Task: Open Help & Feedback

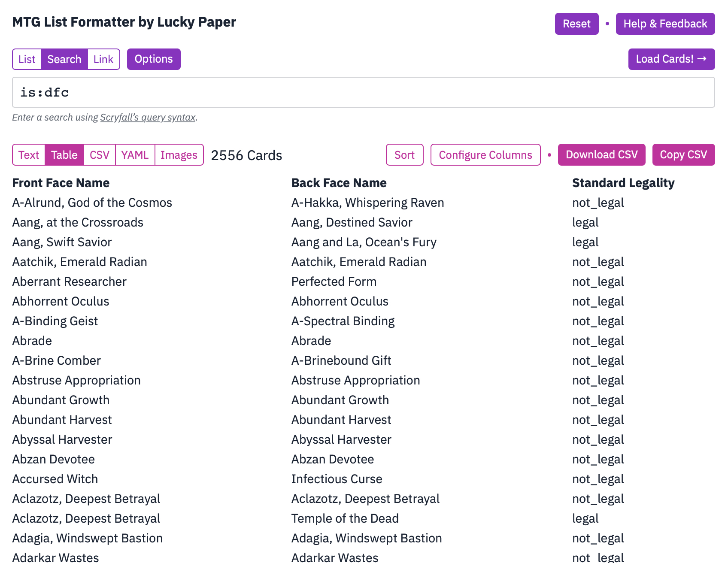Action: (665, 24)
